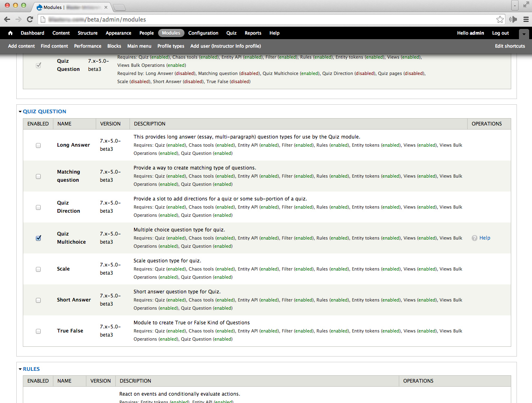This screenshot has width=532, height=403.
Task: Click the browser forward arrow
Action: click(18, 19)
